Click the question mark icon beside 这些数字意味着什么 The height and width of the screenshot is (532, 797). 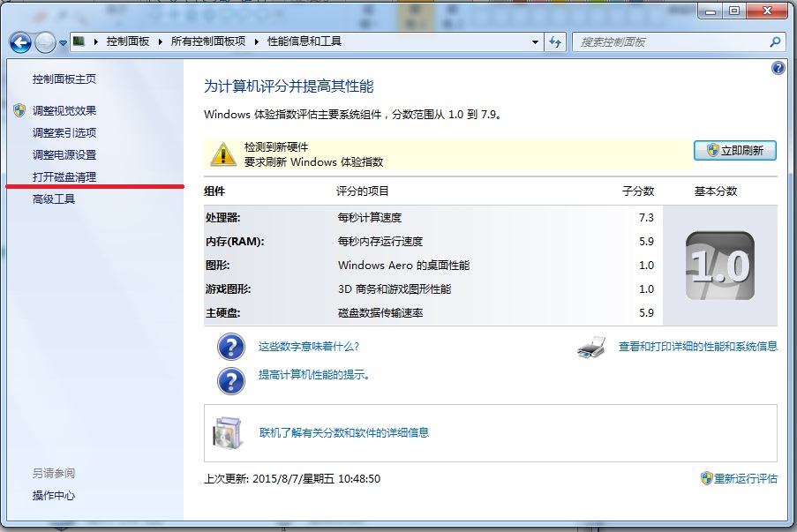coord(230,347)
